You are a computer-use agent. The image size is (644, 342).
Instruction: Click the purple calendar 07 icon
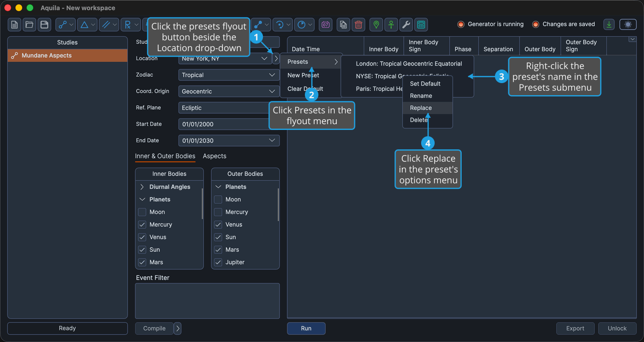[326, 25]
